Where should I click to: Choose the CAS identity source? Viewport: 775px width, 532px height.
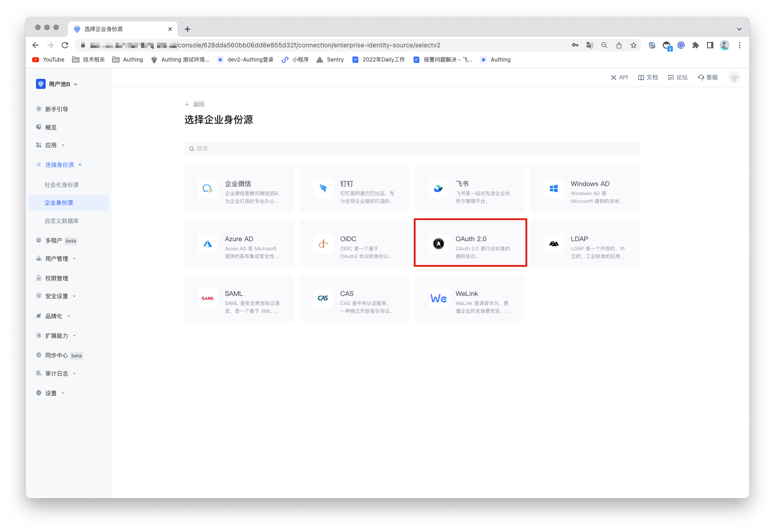point(354,298)
